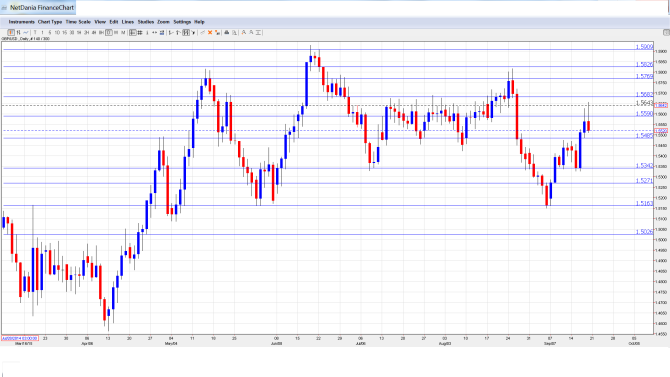
Task: Click the orange delete-all studies icon
Action: coord(217,32)
